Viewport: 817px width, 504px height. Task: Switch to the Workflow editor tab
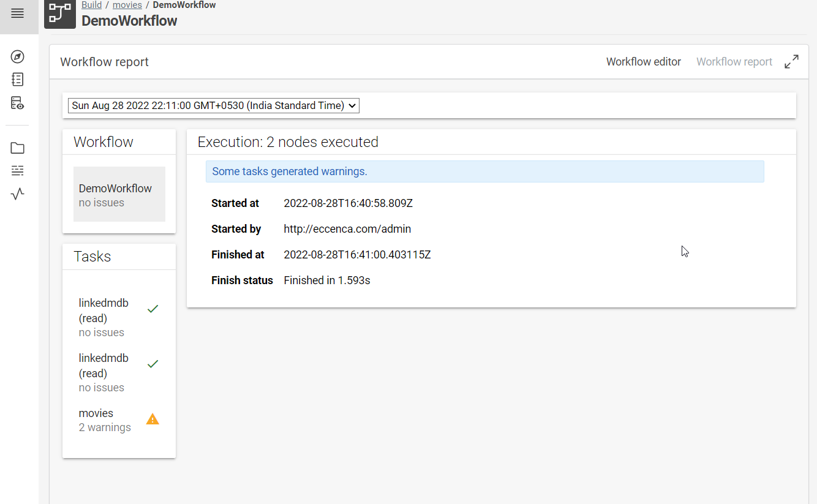coord(643,61)
